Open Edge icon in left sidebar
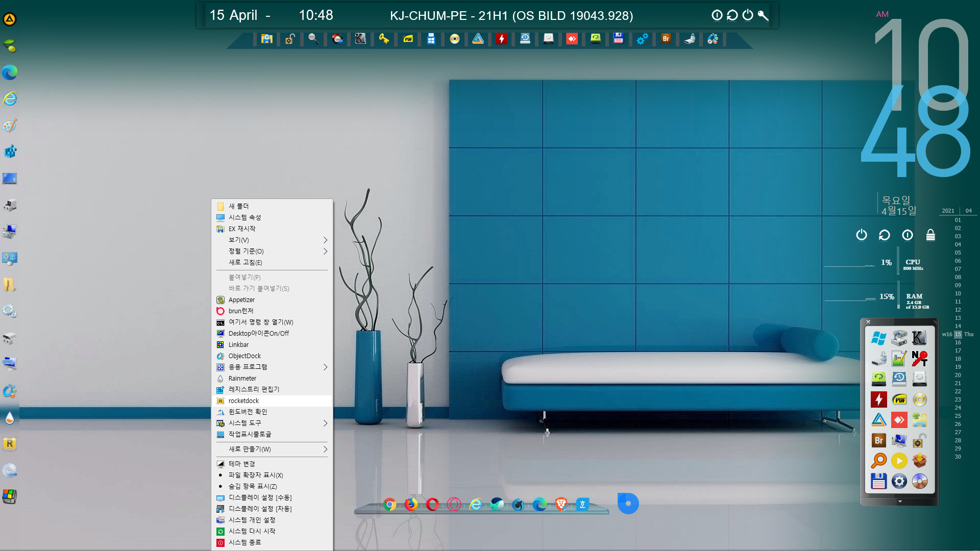980x551 pixels. pos(10,72)
